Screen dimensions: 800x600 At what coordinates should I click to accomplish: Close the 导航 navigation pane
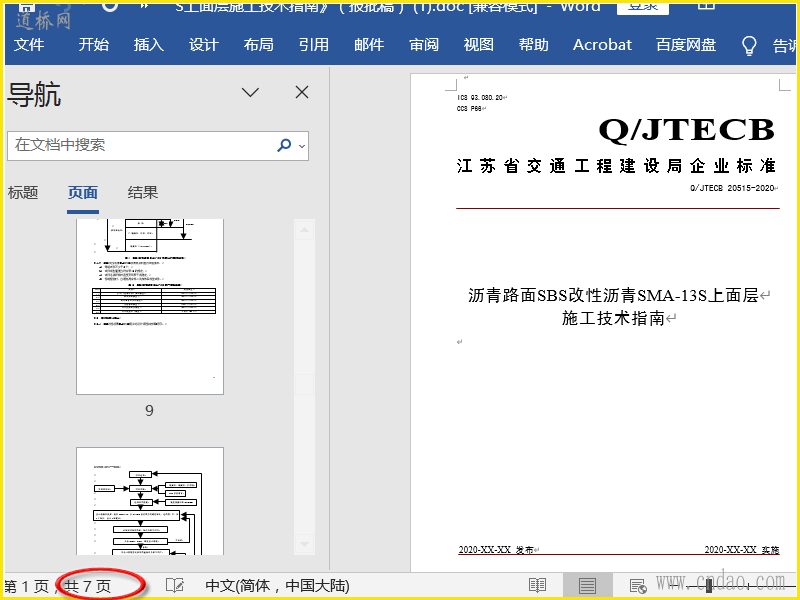[302, 92]
